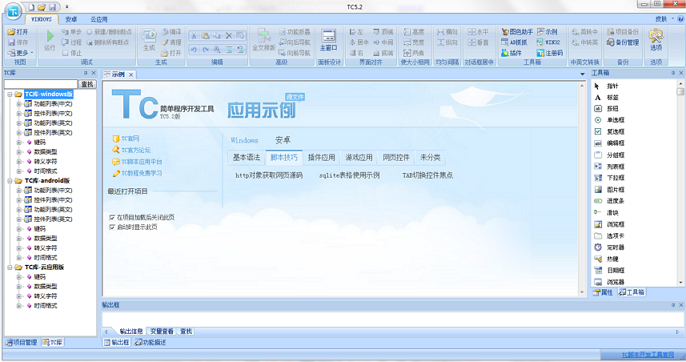
Task: Open the AH抓抓 tool
Action: pos(514,42)
